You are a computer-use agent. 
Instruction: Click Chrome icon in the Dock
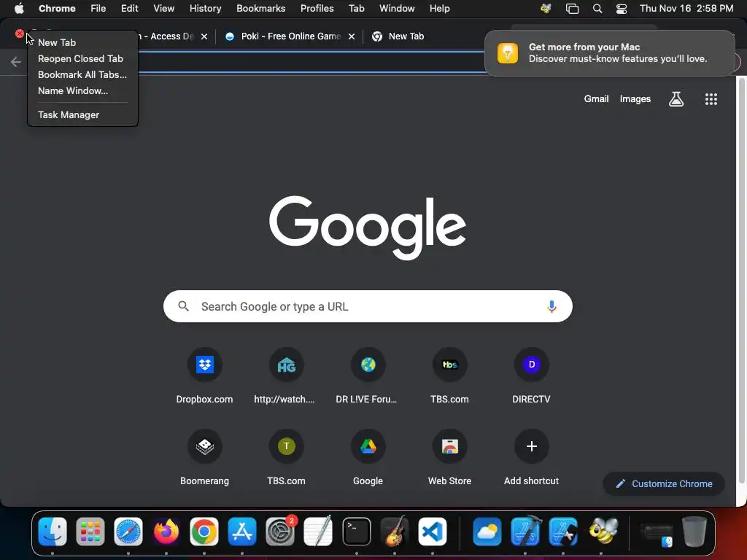pos(204,532)
